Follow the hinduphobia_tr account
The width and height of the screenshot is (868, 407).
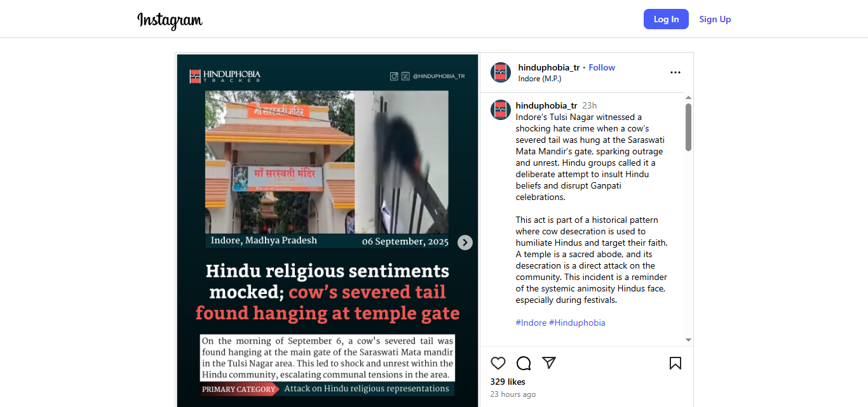click(x=602, y=67)
